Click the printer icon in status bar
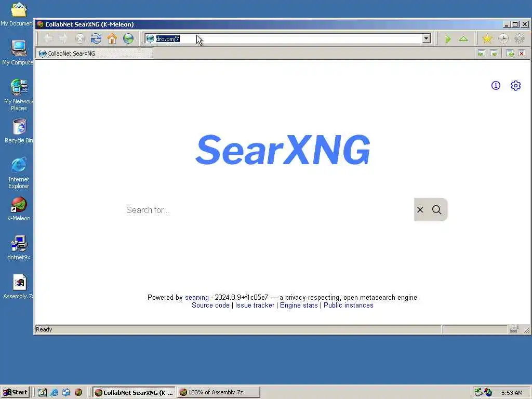The width and height of the screenshot is (532, 399). pos(514,329)
